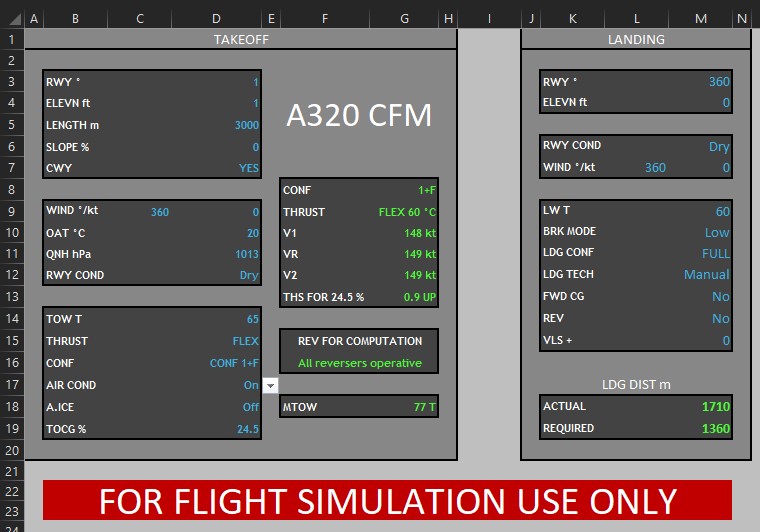Click takeoff wind direction 360 cell
The width and height of the screenshot is (760, 532).
click(160, 212)
